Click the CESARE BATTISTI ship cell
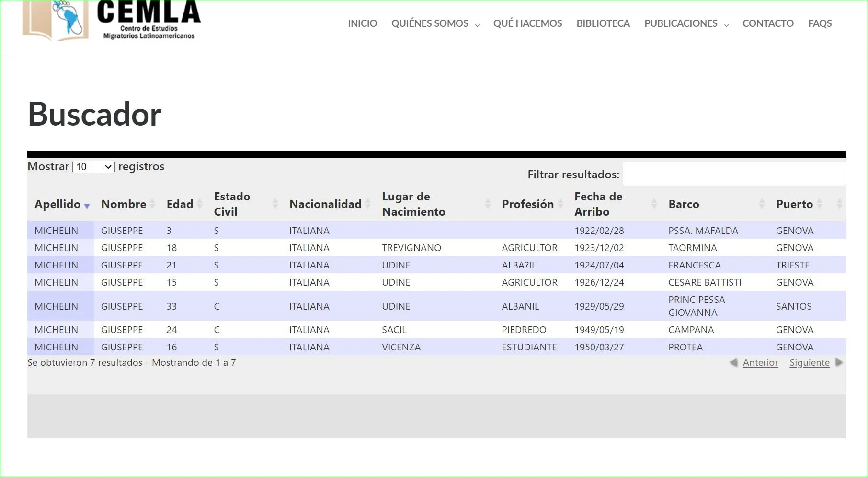 (x=705, y=282)
